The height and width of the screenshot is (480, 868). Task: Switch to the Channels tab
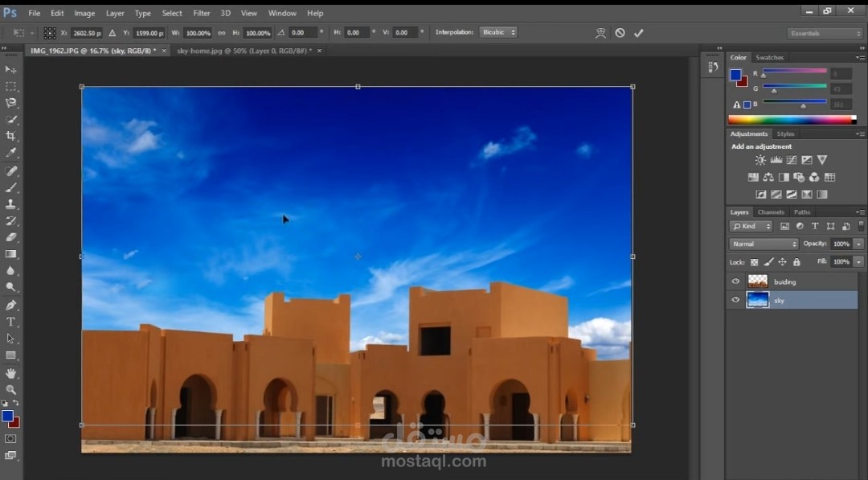pyautogui.click(x=770, y=211)
